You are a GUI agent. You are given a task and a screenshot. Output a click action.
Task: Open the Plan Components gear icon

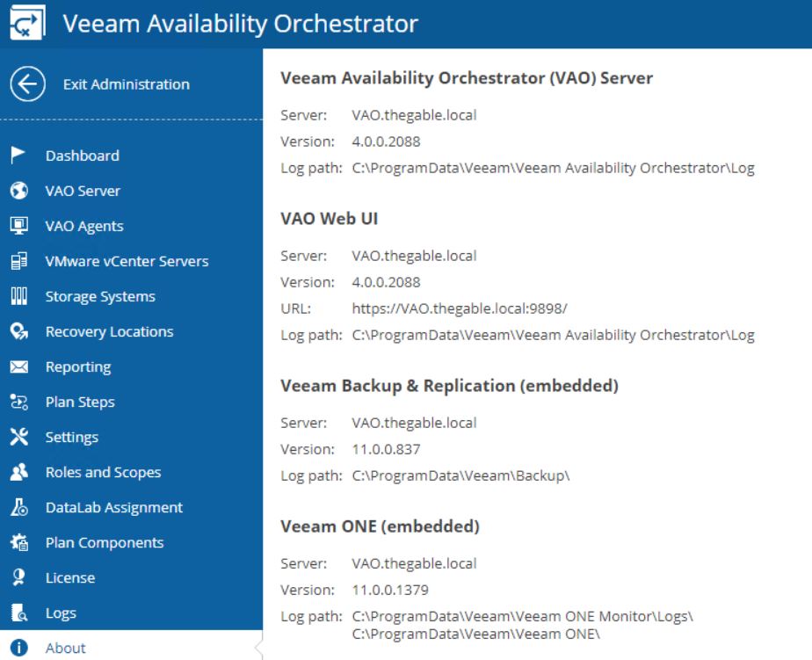19,542
